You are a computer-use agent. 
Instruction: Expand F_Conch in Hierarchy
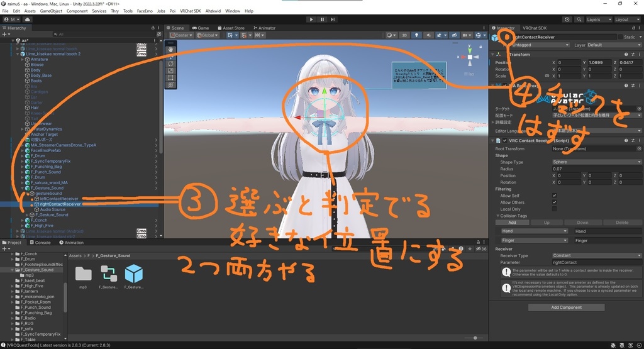23,221
